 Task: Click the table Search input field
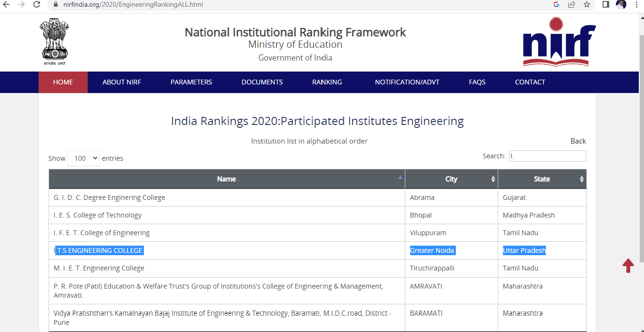(548, 156)
